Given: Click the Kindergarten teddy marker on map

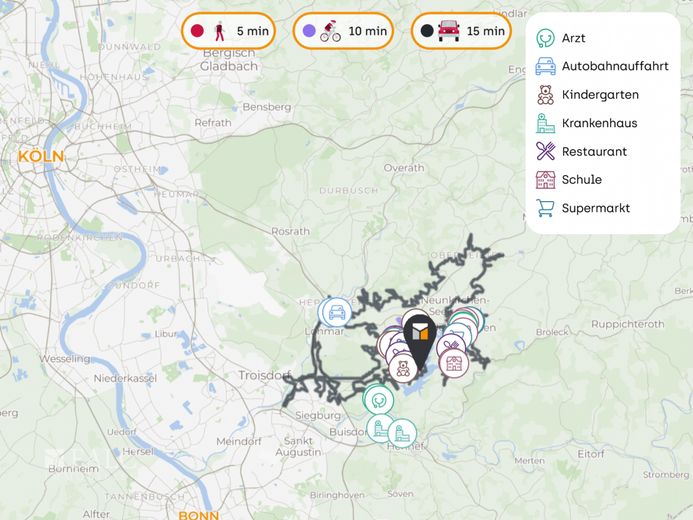Looking at the screenshot, I should pyautogui.click(x=403, y=368).
